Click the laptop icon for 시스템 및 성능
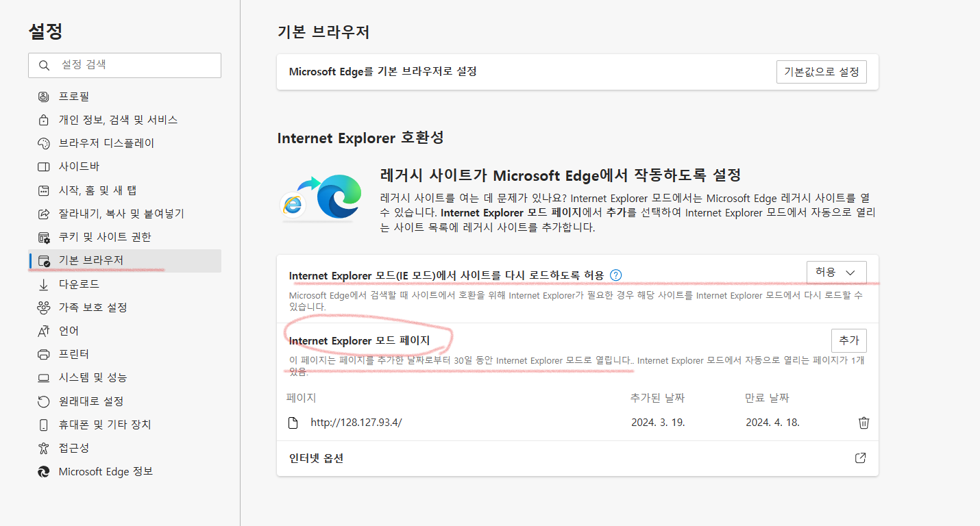 click(x=44, y=377)
